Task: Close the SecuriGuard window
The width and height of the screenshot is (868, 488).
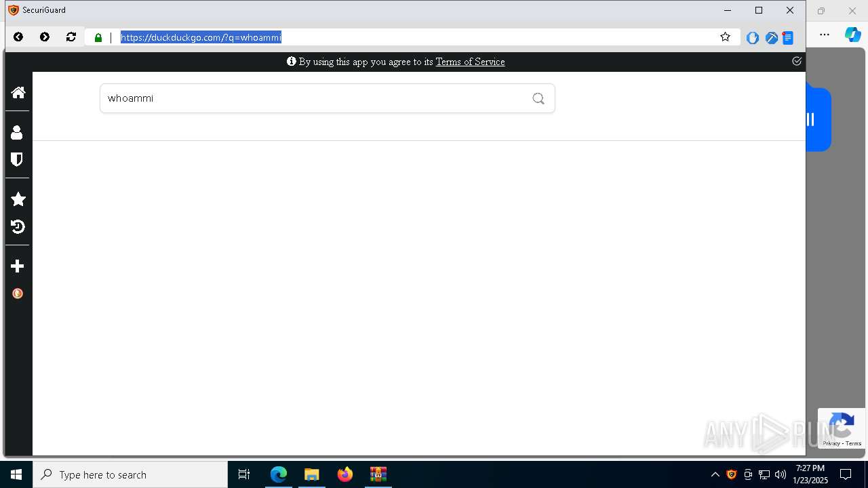Action: [790, 10]
